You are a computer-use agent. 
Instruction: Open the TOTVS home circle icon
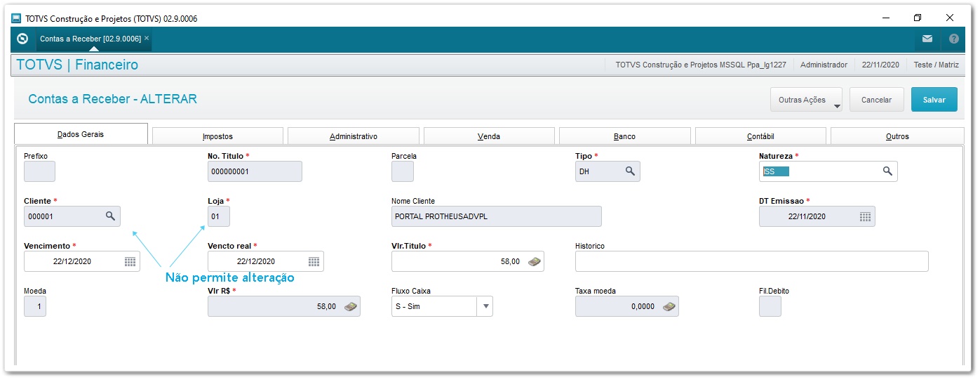[x=22, y=39]
